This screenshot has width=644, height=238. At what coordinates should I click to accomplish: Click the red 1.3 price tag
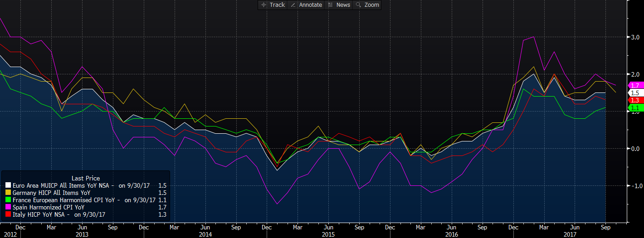point(635,100)
